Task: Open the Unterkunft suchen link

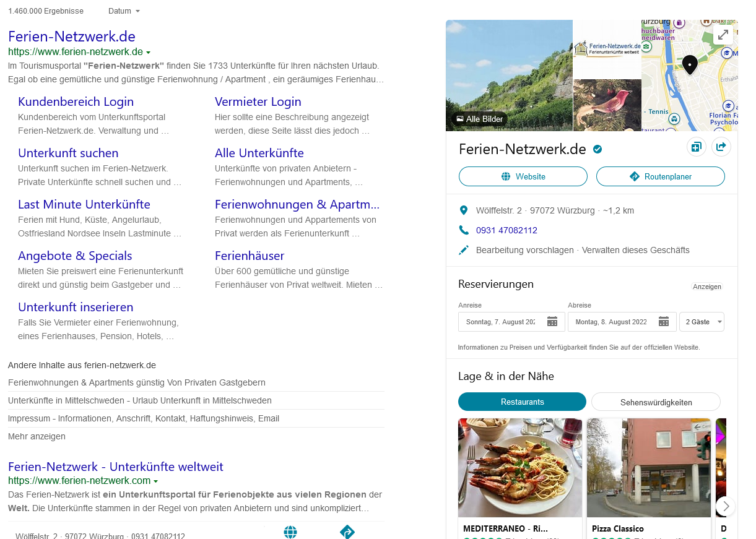Action: [x=68, y=153]
